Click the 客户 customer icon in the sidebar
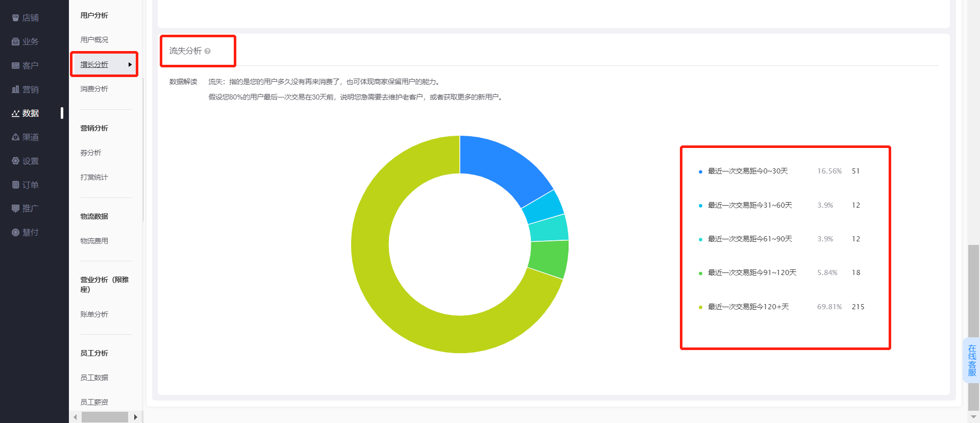980x423 pixels. point(16,65)
